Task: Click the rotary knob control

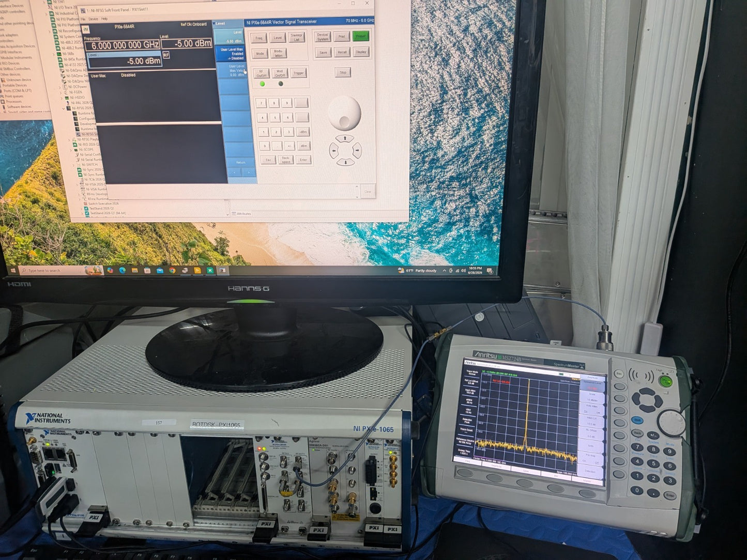Action: pos(344,113)
